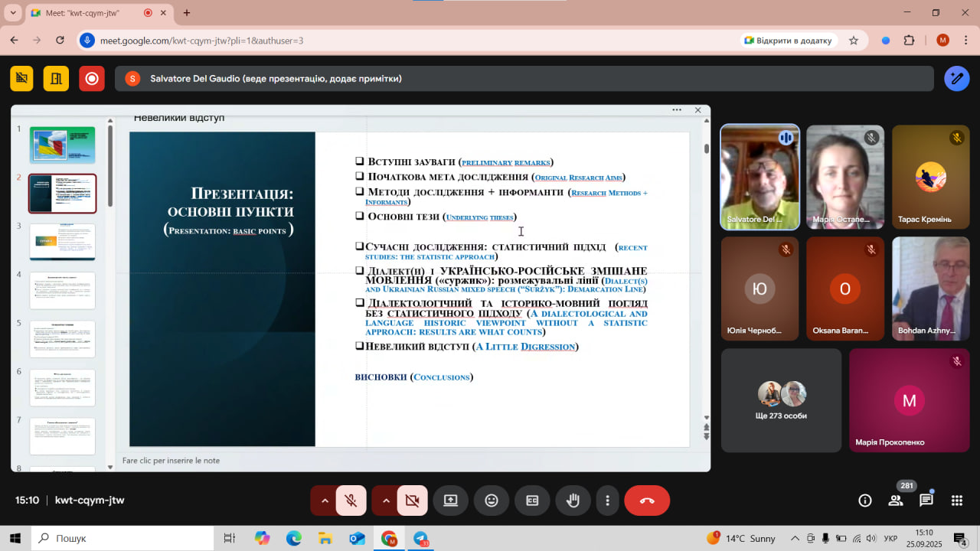Turn on the camera in Meet

pos(413,500)
